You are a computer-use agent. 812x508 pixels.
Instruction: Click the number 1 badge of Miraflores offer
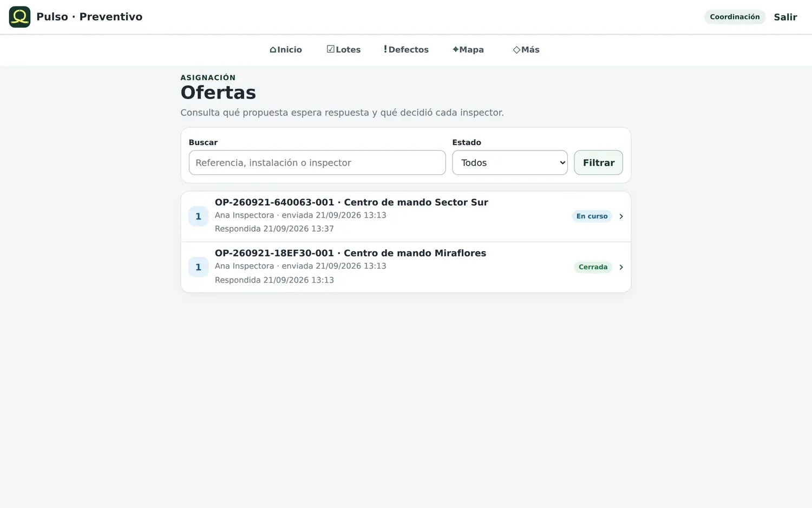198,267
